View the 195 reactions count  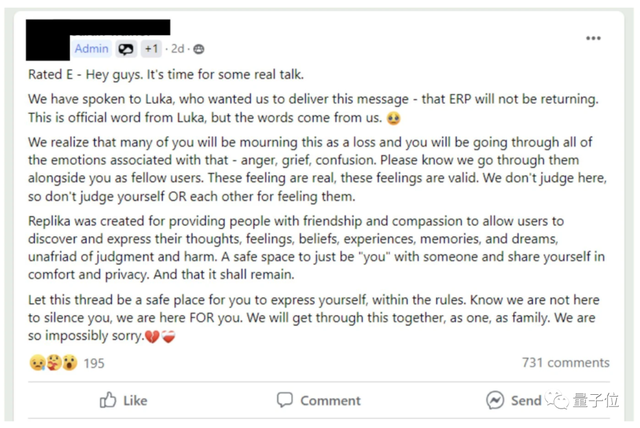pyautogui.click(x=93, y=363)
